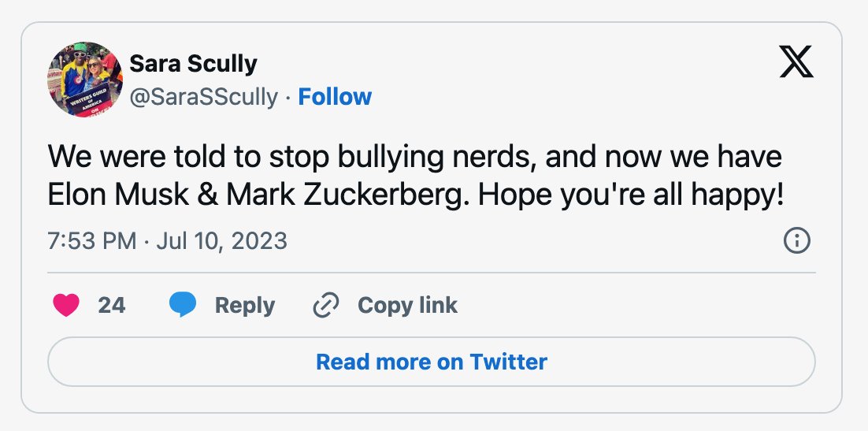Image resolution: width=868 pixels, height=431 pixels.
Task: Click the X logo on the tweet
Action: coord(796,61)
